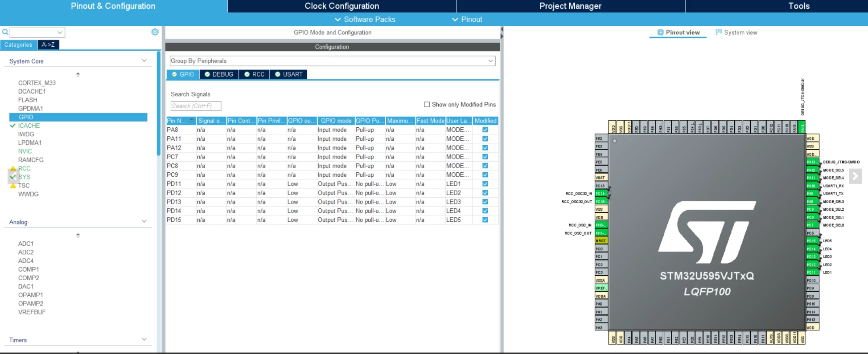The height and width of the screenshot is (354, 868).
Task: Open the Clock Configuration tab
Action: 342,6
